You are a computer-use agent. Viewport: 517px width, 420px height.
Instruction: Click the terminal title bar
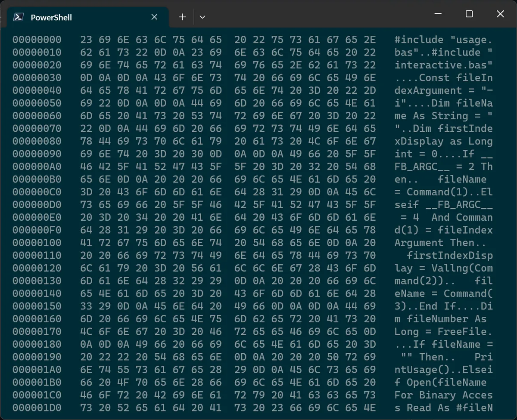click(302, 14)
